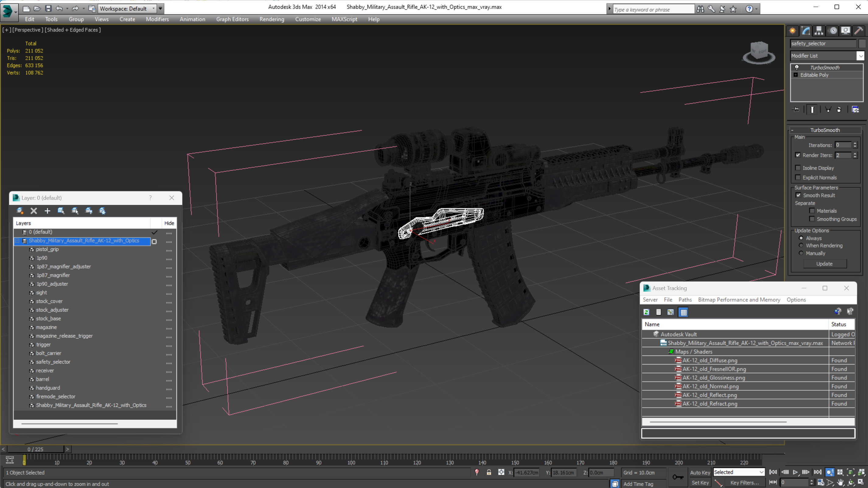Select AK-12_old_Normal.png in Asset Tracking

tap(710, 386)
